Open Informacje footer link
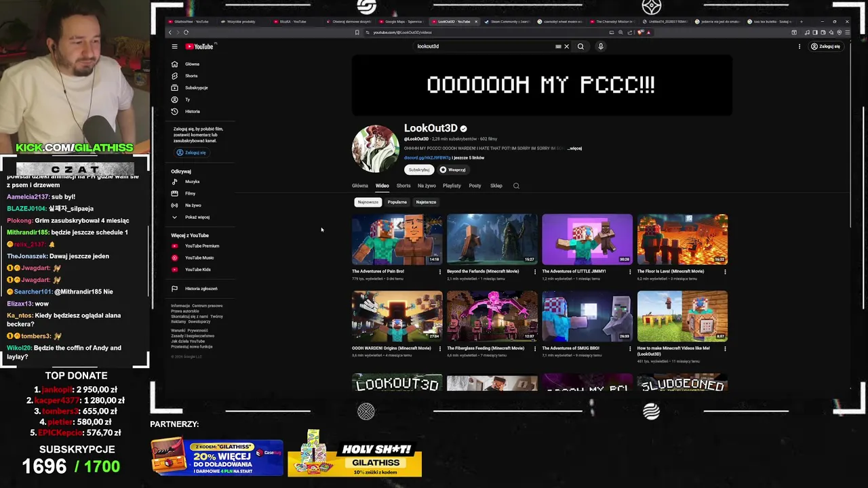Image resolution: width=868 pixels, height=488 pixels. pos(180,306)
